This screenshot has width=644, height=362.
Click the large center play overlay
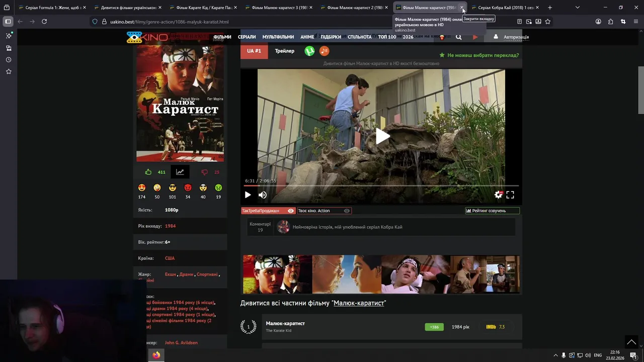tap(382, 136)
